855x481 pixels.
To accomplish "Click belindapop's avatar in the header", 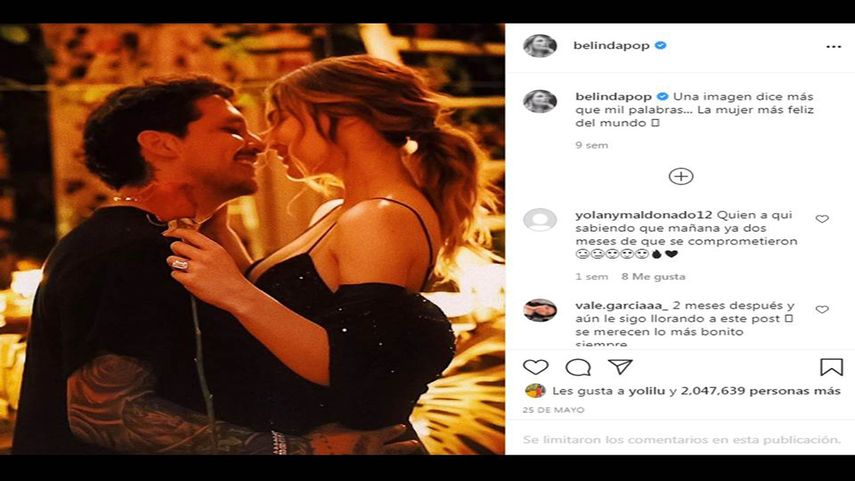I will pos(540,46).
